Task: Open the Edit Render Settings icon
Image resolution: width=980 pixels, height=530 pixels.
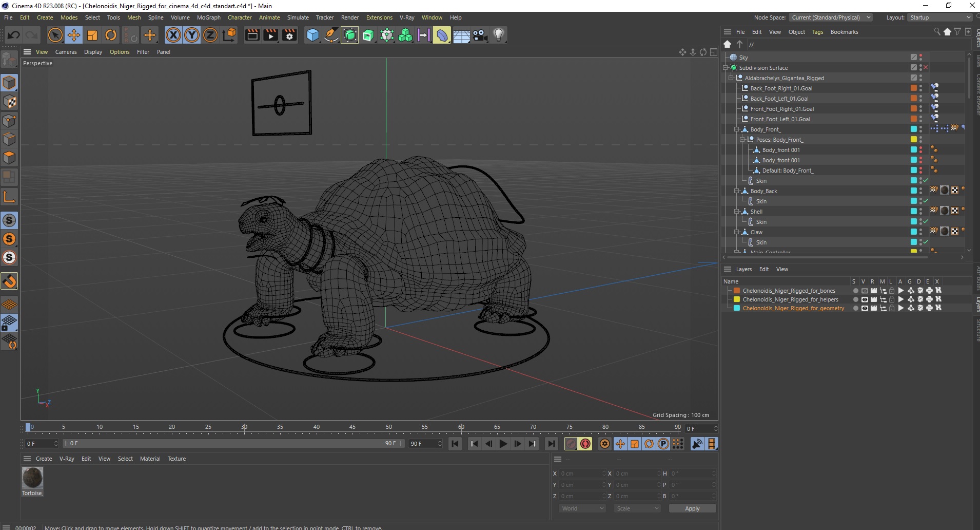Action: coord(289,35)
